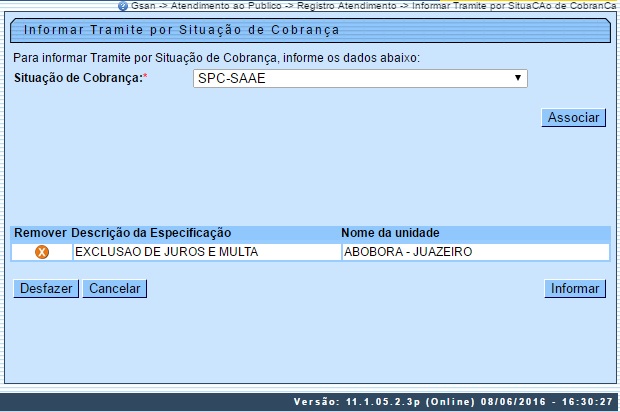Screen dimensions: 620x412
Task: Click the Nome da unidade column header
Action: (x=390, y=233)
